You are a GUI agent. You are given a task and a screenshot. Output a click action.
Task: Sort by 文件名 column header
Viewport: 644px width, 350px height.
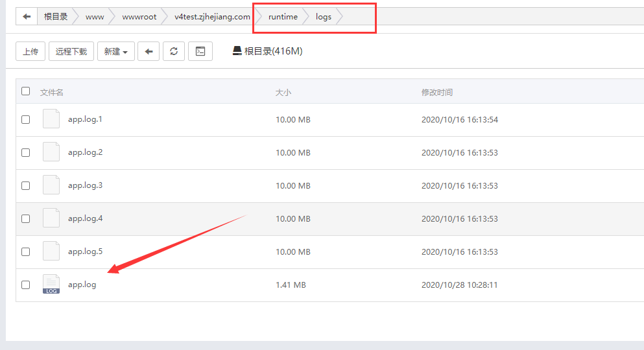[x=52, y=92]
